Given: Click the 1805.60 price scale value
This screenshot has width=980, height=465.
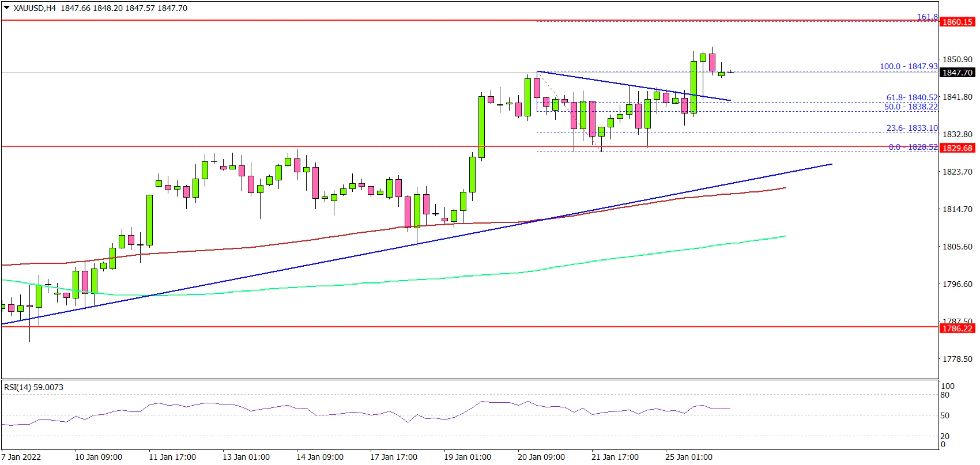Looking at the screenshot, I should click(957, 247).
